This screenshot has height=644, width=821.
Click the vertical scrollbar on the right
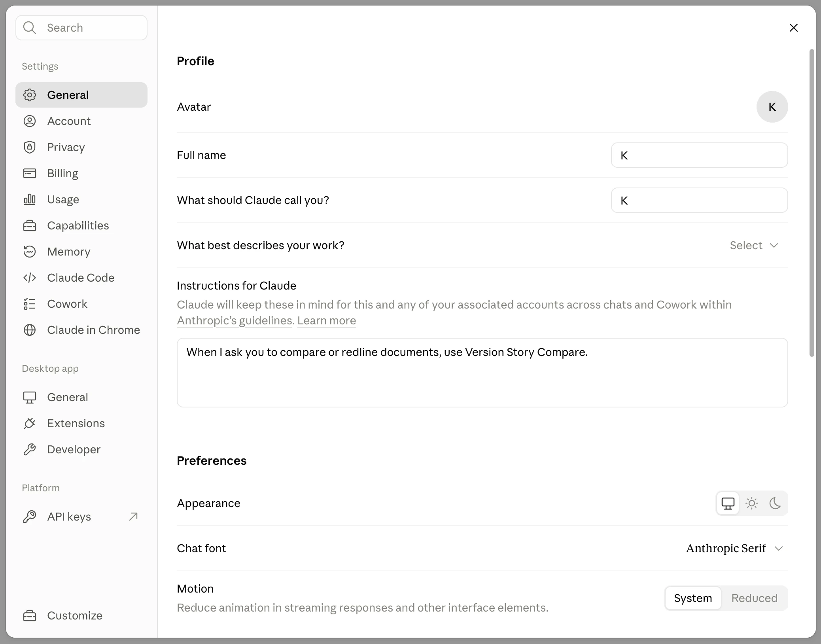tap(812, 203)
